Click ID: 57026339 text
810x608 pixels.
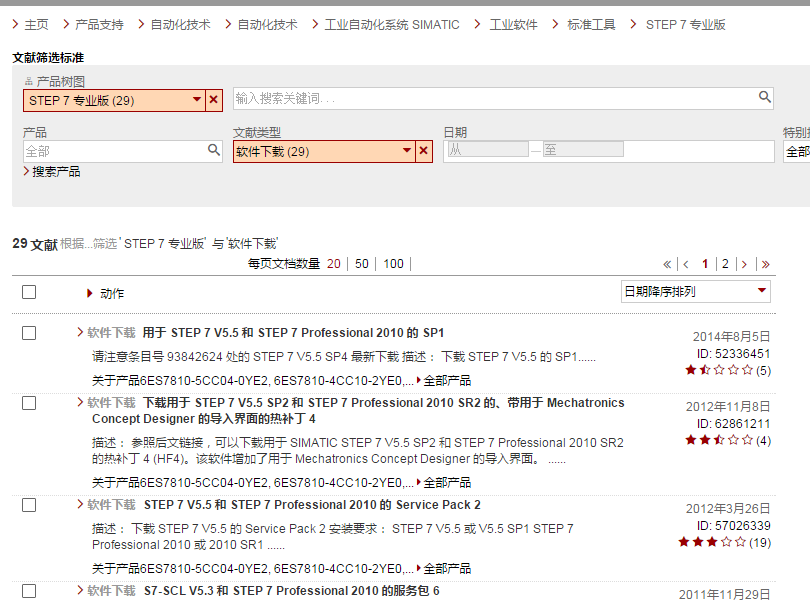734,526
